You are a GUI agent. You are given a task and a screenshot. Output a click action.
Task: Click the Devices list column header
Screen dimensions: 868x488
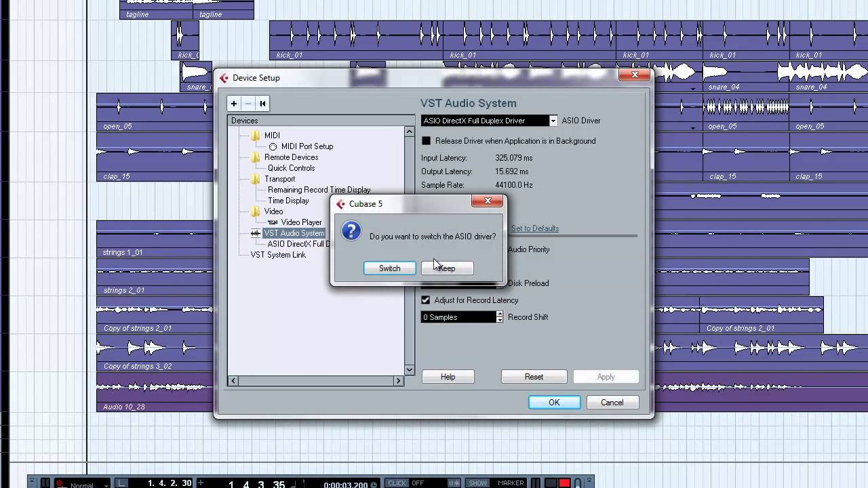point(321,121)
